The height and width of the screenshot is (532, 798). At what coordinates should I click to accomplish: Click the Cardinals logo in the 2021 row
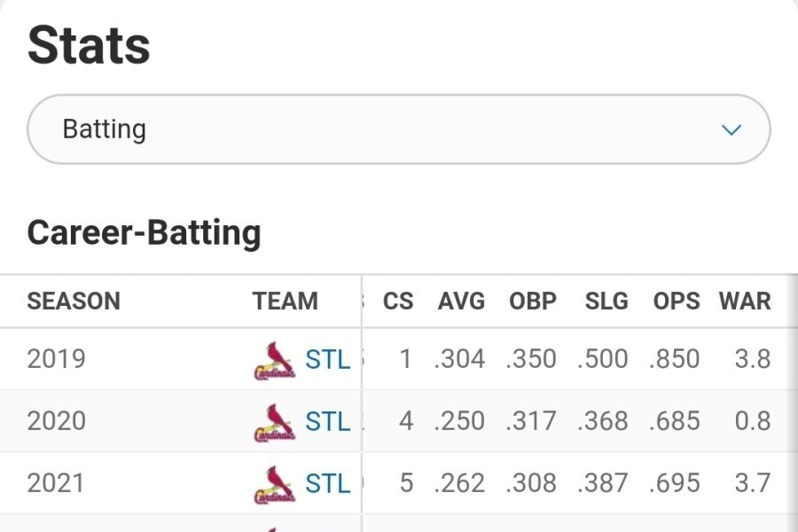(x=275, y=484)
